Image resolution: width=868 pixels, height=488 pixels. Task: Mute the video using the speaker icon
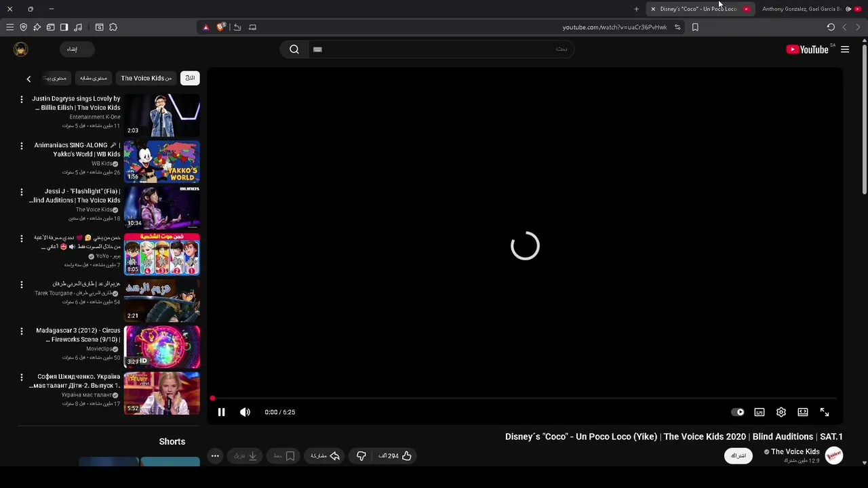pos(245,412)
